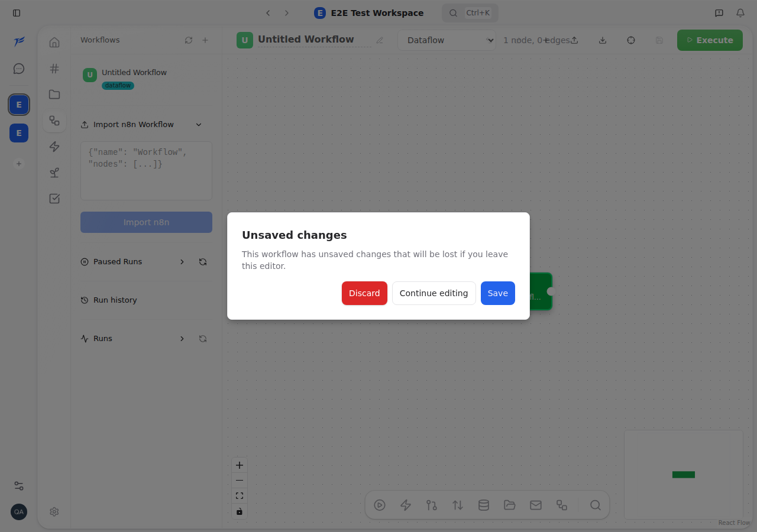Select the second E workspace avatar

tap(19, 133)
